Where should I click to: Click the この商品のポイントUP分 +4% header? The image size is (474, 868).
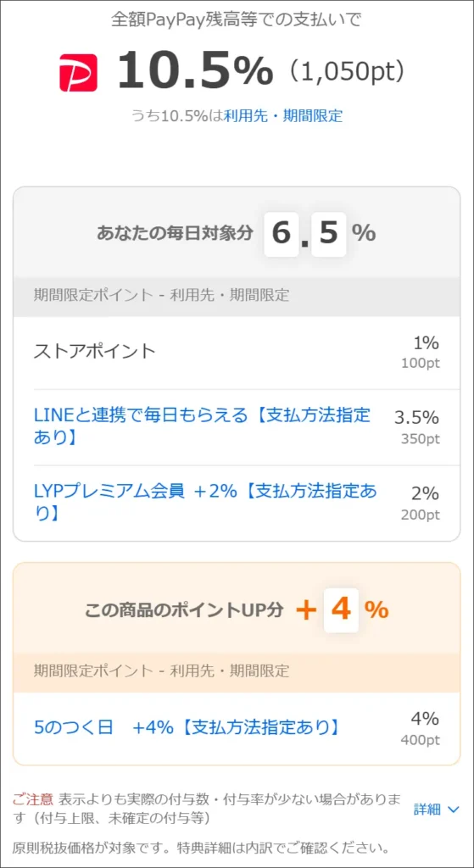coord(237,610)
